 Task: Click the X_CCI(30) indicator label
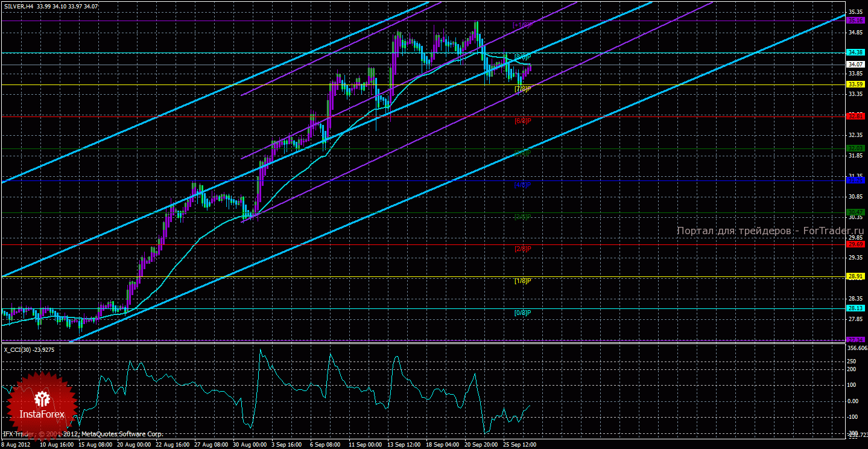click(28, 349)
